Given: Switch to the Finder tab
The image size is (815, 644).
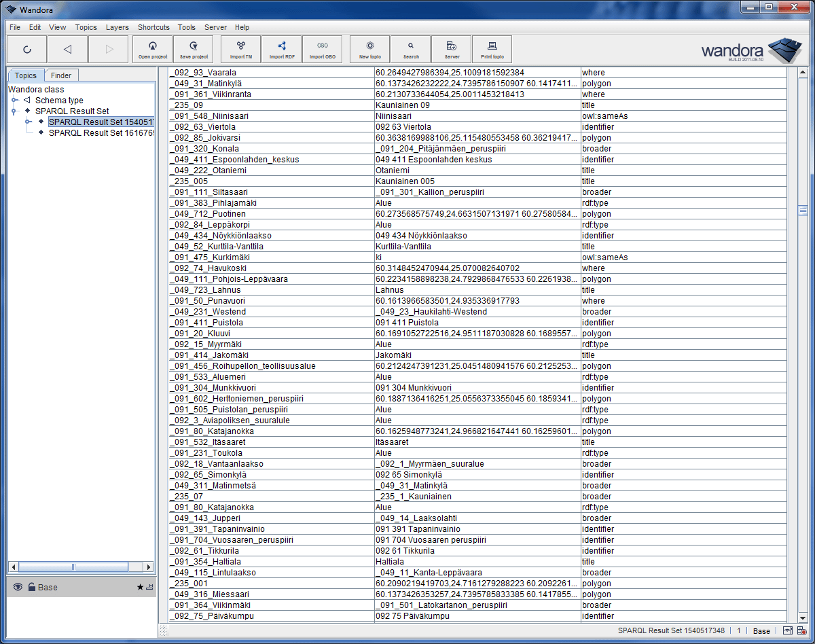Looking at the screenshot, I should point(61,75).
